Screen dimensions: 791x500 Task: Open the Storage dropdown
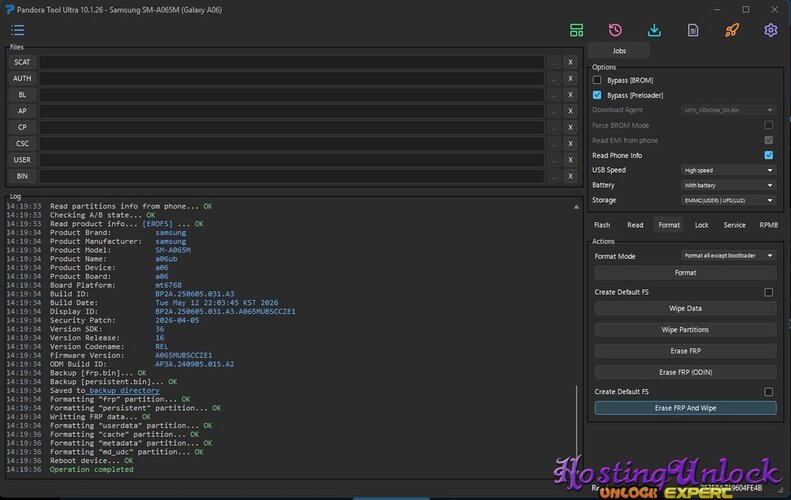728,200
